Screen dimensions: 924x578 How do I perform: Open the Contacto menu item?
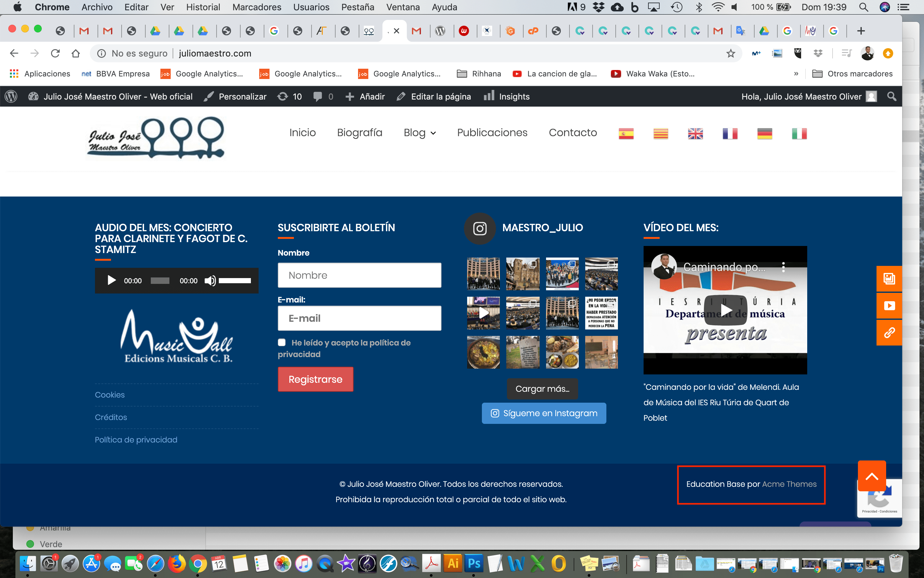[x=573, y=133]
